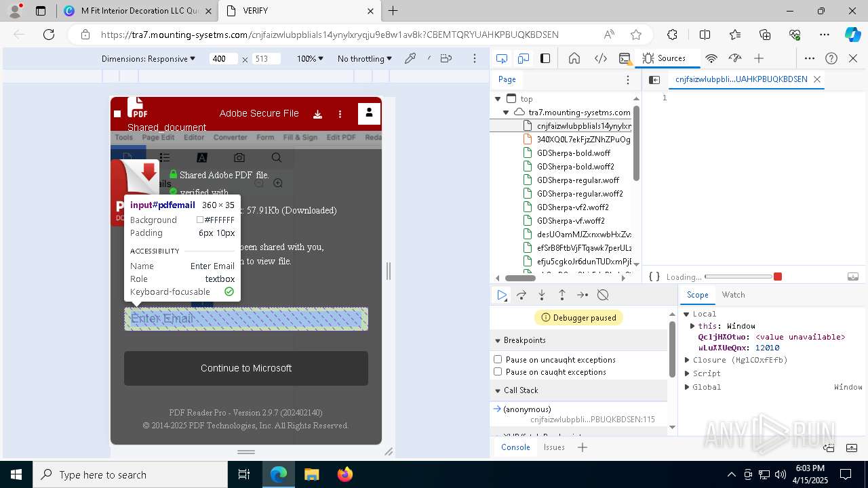Switch to the Watch tab

pos(733,295)
